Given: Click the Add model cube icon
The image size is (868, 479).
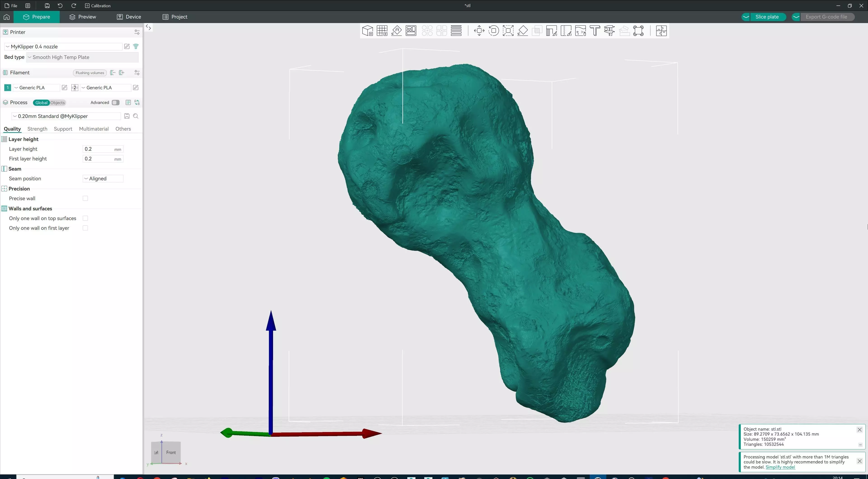Looking at the screenshot, I should coord(367,31).
